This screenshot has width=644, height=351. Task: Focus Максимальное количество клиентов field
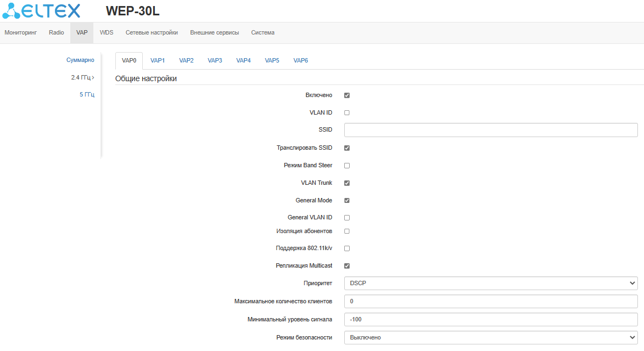(490, 302)
